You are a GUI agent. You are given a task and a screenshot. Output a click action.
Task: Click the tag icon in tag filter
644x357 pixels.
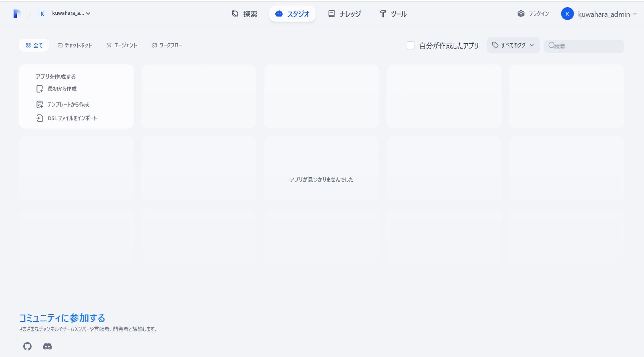coord(495,45)
